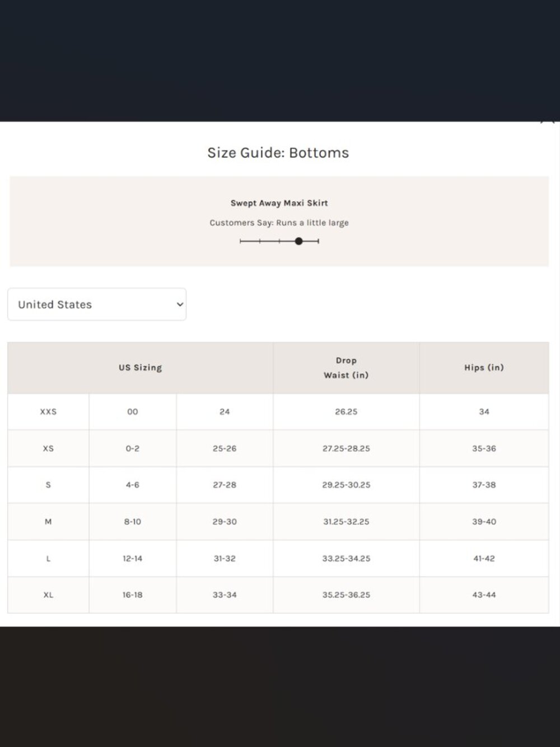This screenshot has width=560, height=747.
Task: Click the Size Guide: Bottoms heading
Action: 278,152
